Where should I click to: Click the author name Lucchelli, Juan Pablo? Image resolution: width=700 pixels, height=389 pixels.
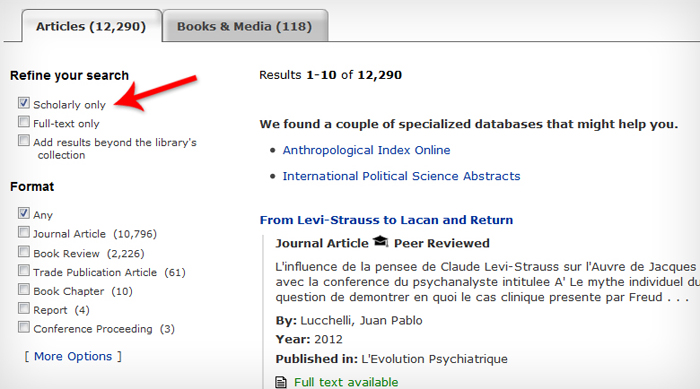tap(361, 321)
